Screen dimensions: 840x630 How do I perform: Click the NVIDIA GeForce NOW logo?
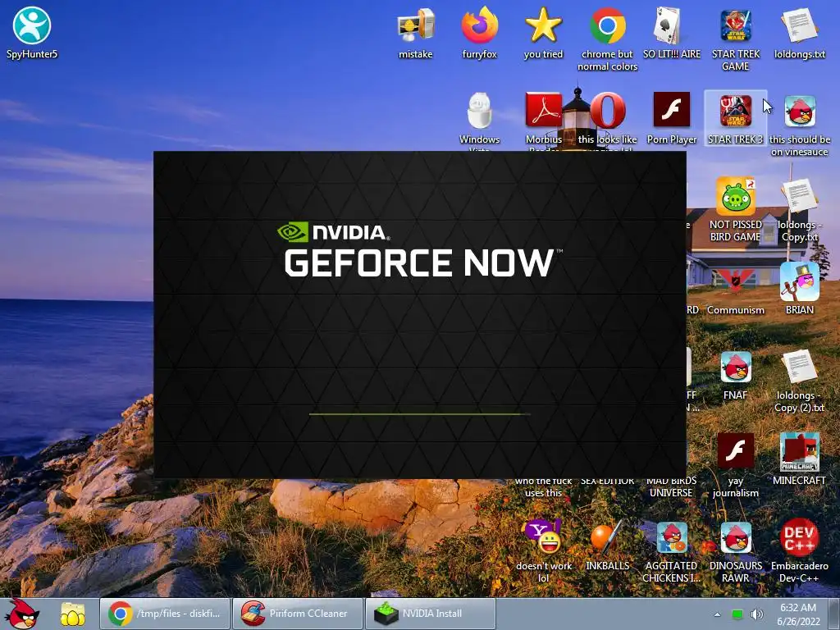[419, 249]
